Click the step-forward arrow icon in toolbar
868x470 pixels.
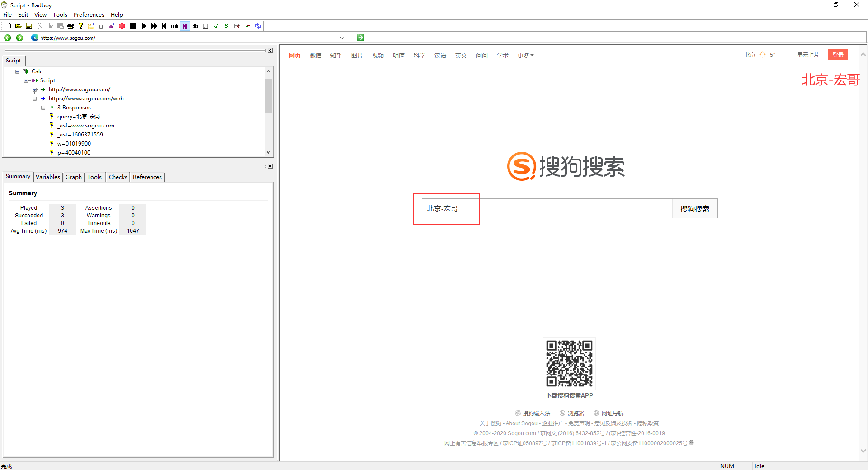(x=175, y=26)
